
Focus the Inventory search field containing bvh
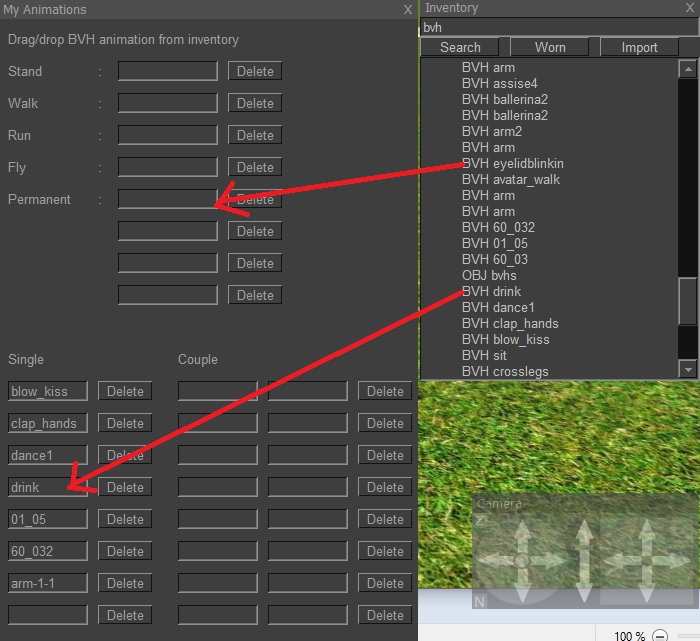[560, 28]
